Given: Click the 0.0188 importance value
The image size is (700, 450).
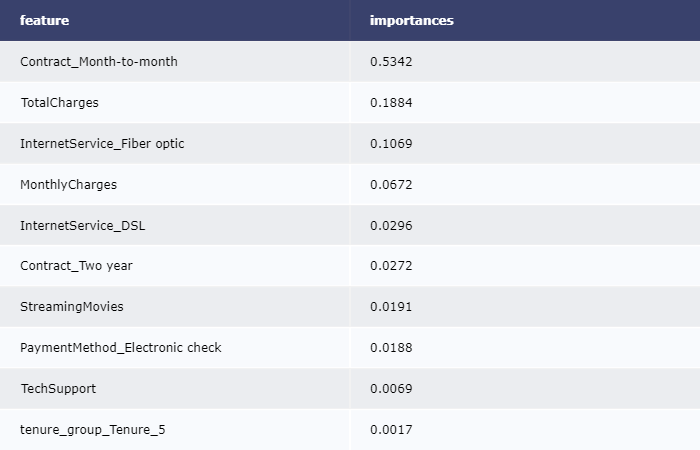Looking at the screenshot, I should point(391,348).
